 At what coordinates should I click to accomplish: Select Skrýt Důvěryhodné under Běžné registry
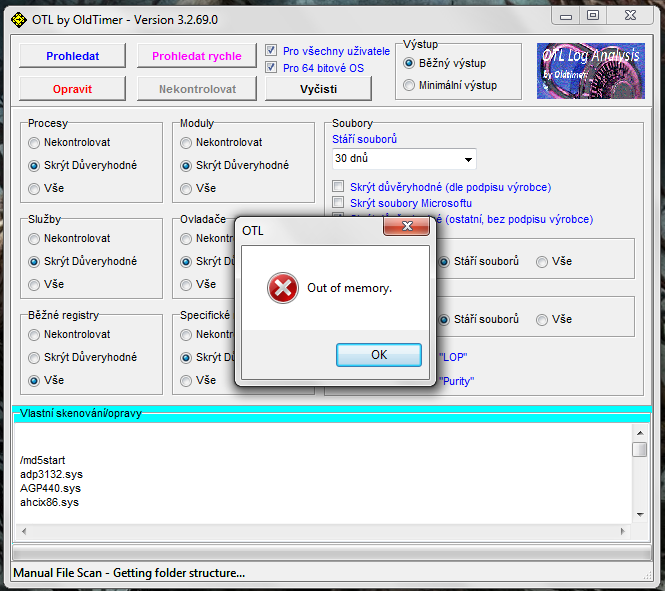pos(35,357)
